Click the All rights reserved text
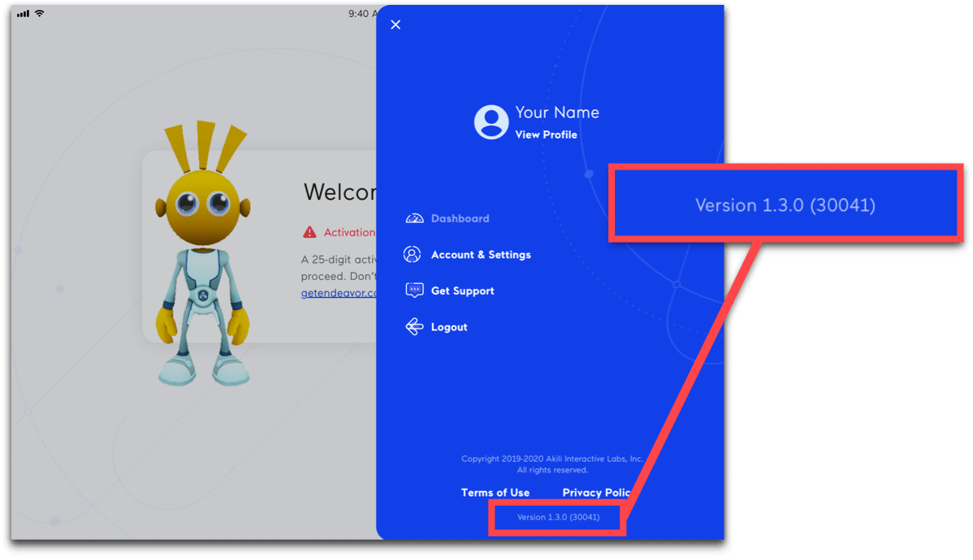The height and width of the screenshot is (560, 973). click(552, 470)
